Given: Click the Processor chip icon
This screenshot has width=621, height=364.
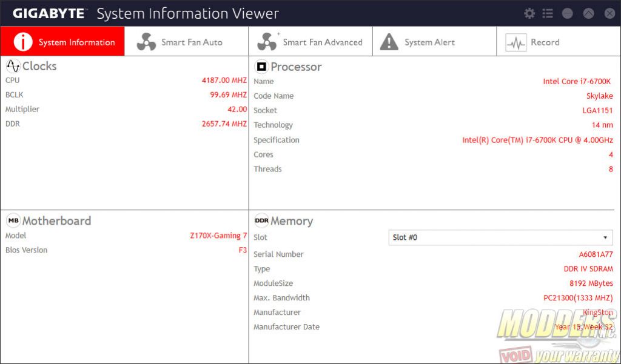Looking at the screenshot, I should pos(261,67).
